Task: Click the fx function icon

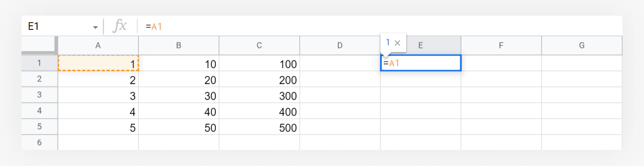Action: pos(120,26)
